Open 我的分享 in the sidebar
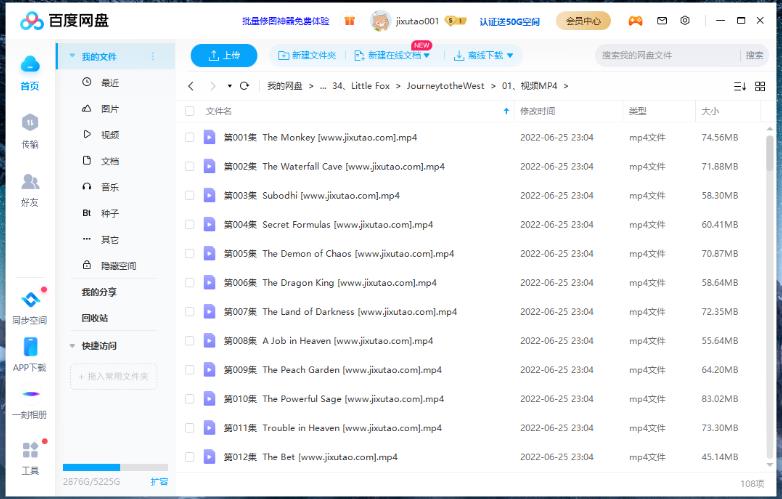782x499 pixels. (x=98, y=292)
